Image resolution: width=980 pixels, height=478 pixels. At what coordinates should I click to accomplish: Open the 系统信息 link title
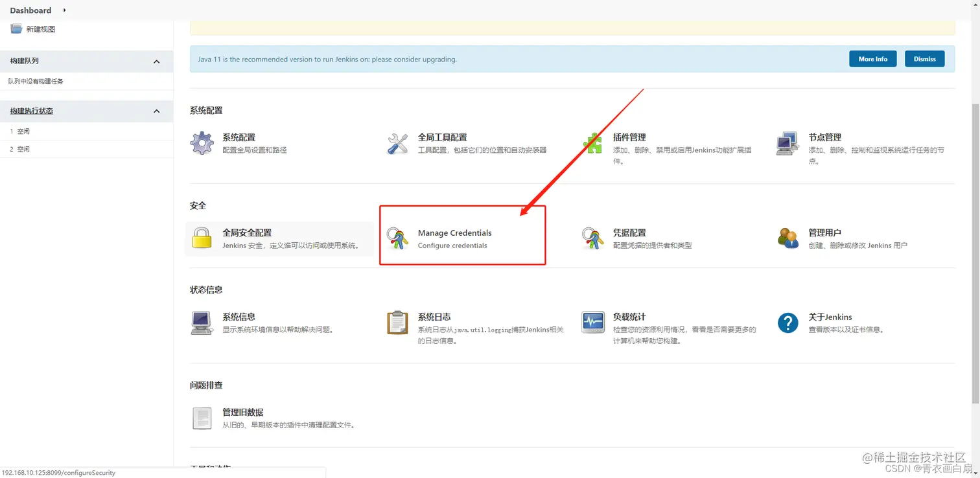(x=239, y=317)
